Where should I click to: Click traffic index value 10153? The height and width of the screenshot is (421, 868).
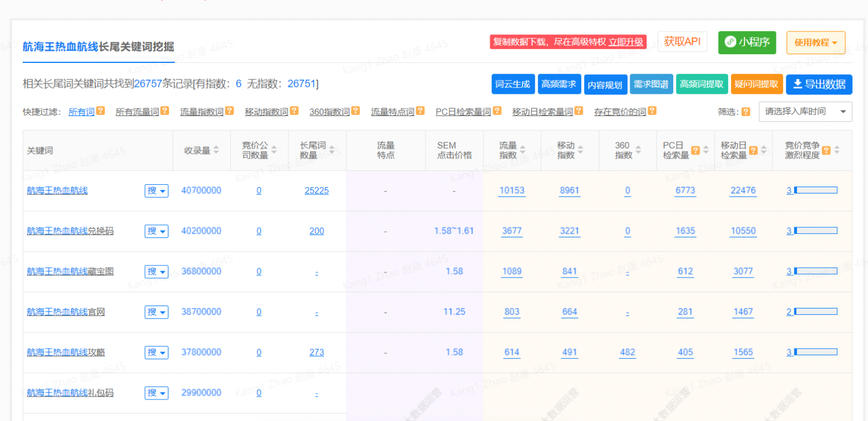[x=512, y=191]
